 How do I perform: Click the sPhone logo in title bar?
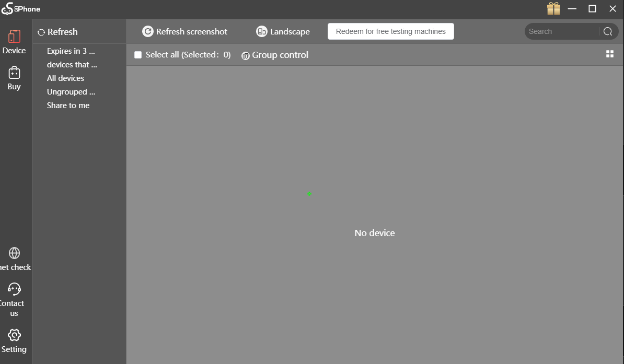pos(21,9)
